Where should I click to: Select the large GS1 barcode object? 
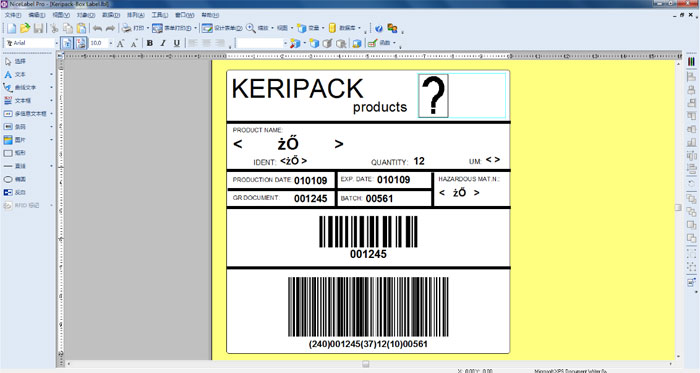point(368,312)
